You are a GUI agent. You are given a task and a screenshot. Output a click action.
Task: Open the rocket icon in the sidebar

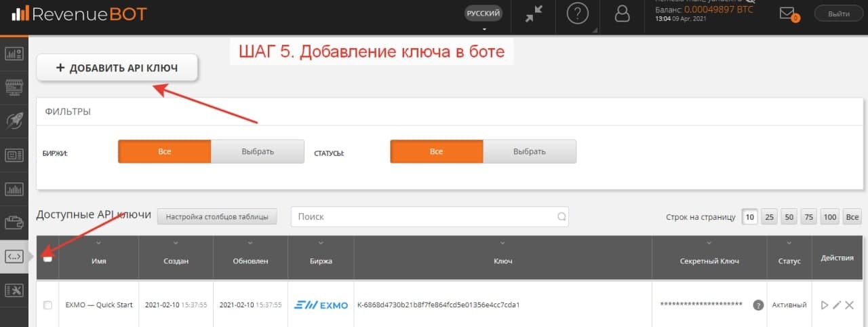coord(14,121)
